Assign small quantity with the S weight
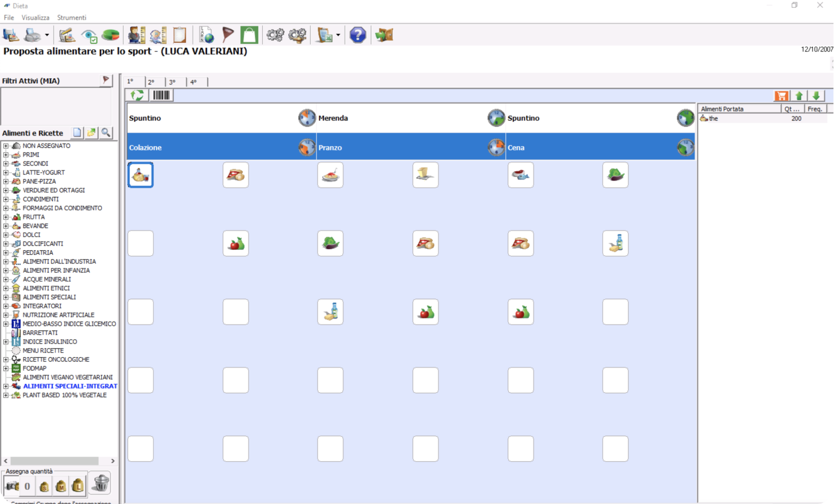834x504 pixels. [44, 485]
